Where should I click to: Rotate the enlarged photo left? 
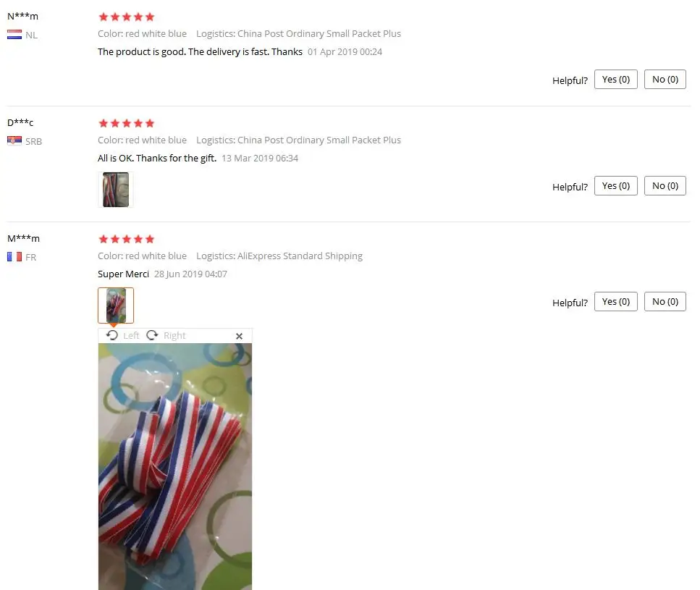click(x=123, y=336)
